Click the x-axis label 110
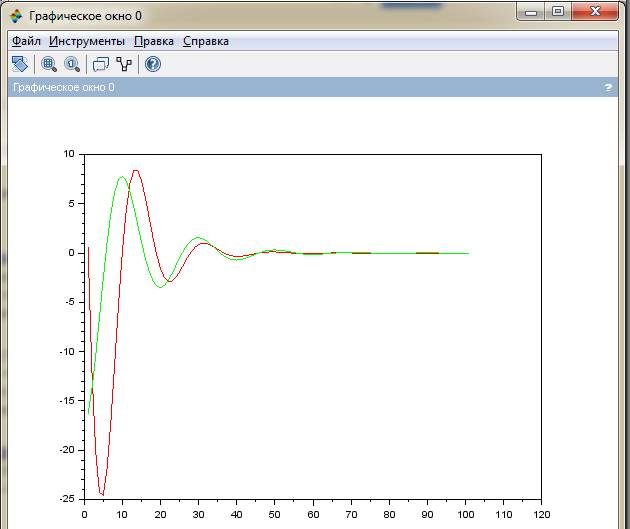Image resolution: width=630 pixels, height=529 pixels. 503,515
